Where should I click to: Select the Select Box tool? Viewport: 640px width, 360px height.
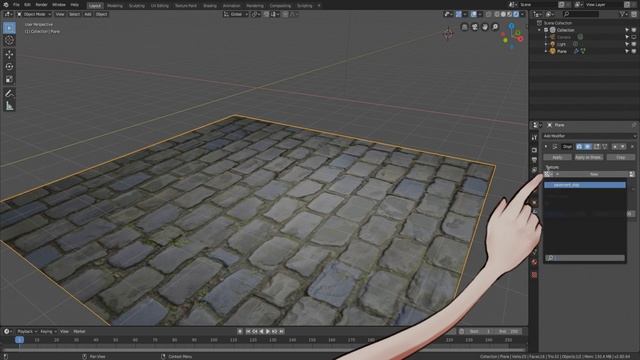9,28
